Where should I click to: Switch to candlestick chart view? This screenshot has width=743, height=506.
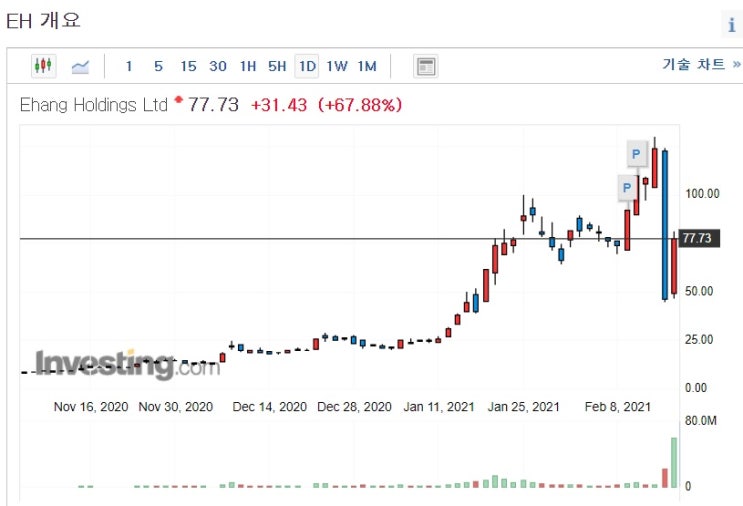(44, 65)
